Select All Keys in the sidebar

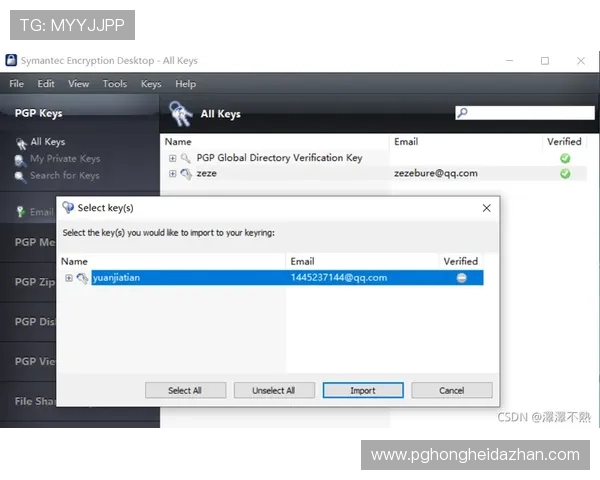tap(47, 142)
